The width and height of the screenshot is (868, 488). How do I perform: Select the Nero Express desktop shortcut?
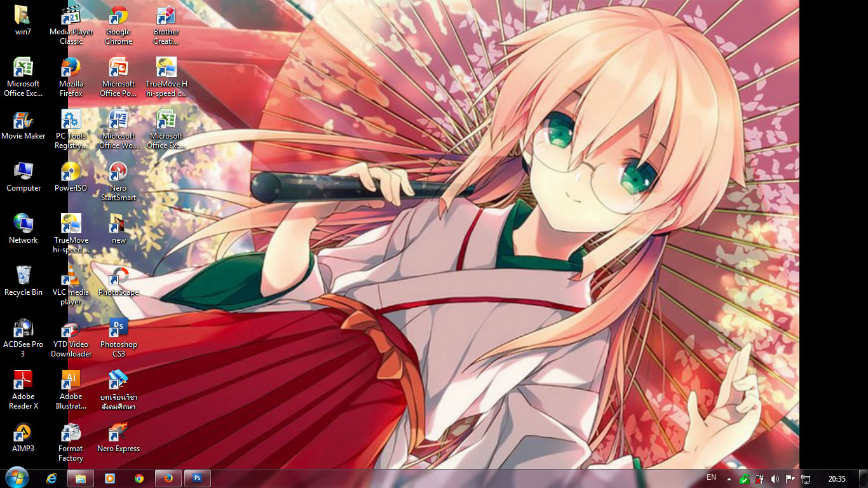119,438
